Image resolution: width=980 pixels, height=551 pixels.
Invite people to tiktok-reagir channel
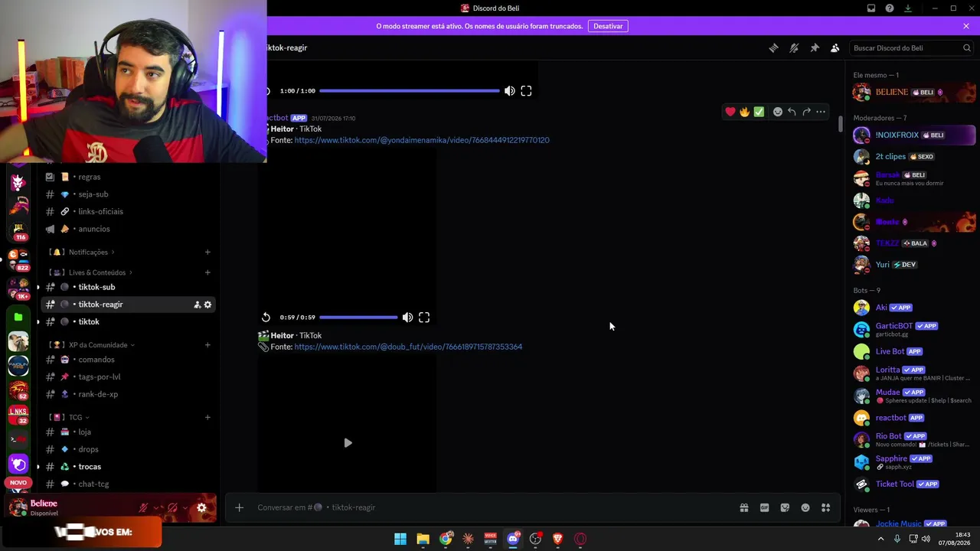pos(197,305)
